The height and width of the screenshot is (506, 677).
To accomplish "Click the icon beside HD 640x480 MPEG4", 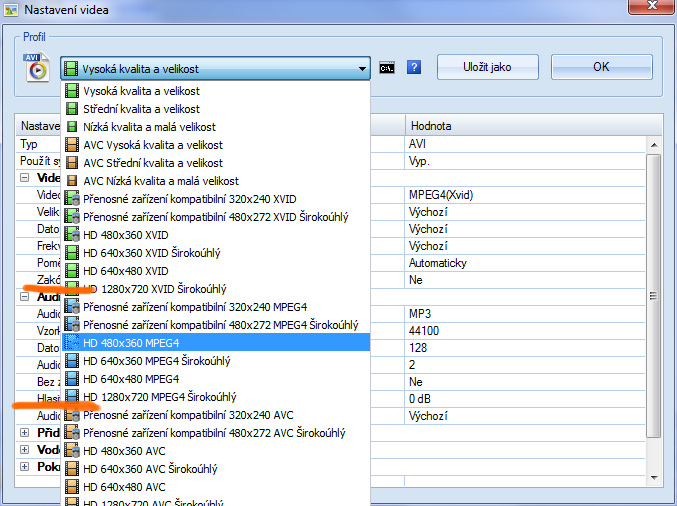I will point(72,379).
